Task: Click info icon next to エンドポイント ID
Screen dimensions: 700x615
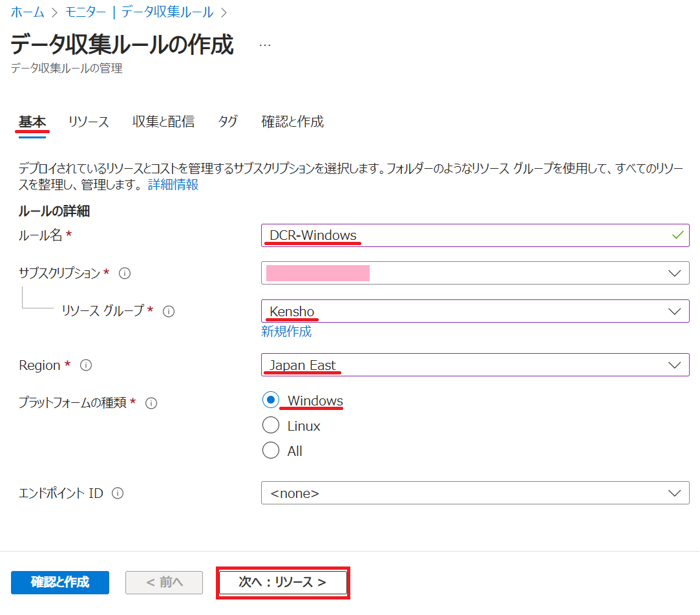Action: coord(118,493)
